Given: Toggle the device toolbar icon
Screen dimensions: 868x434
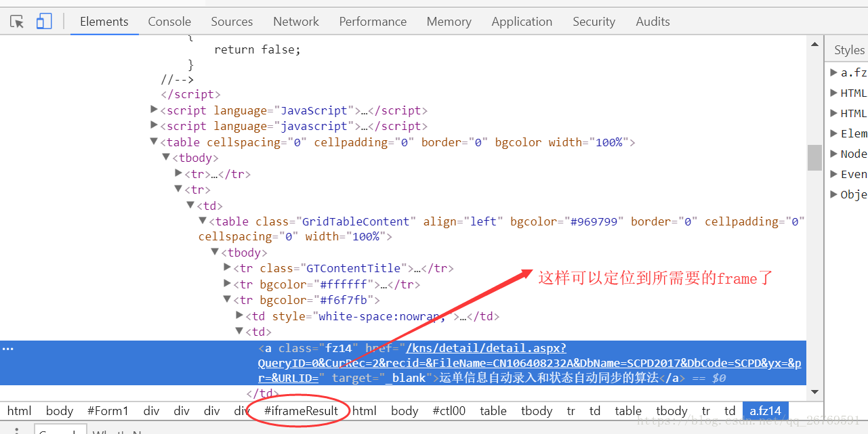Looking at the screenshot, I should [x=44, y=22].
